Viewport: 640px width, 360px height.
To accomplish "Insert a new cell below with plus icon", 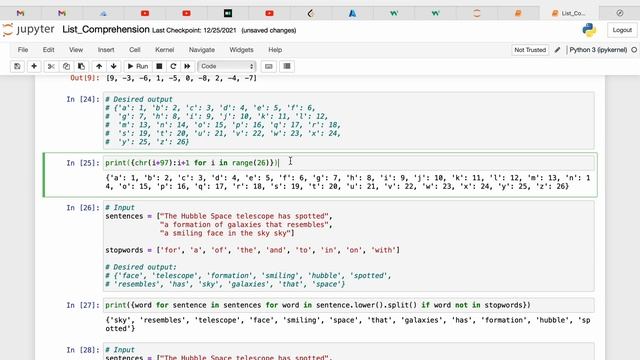I will [34, 66].
